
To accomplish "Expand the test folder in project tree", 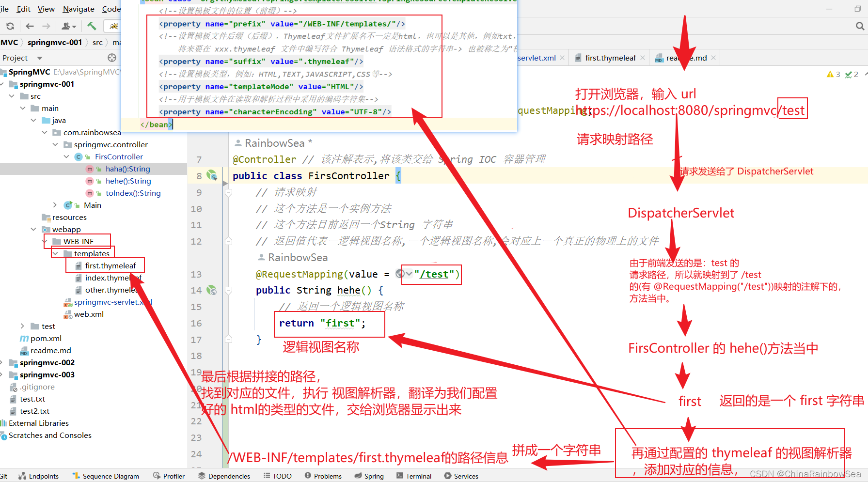I will pos(22,326).
